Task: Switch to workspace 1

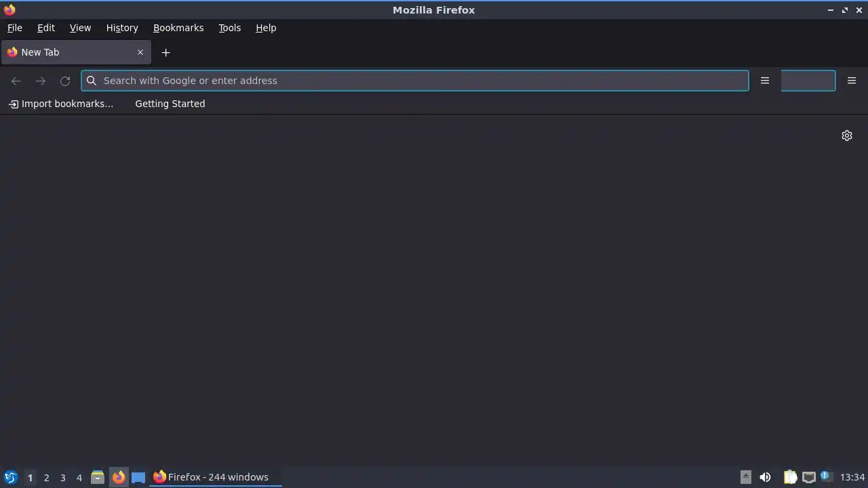Action: click(30, 477)
